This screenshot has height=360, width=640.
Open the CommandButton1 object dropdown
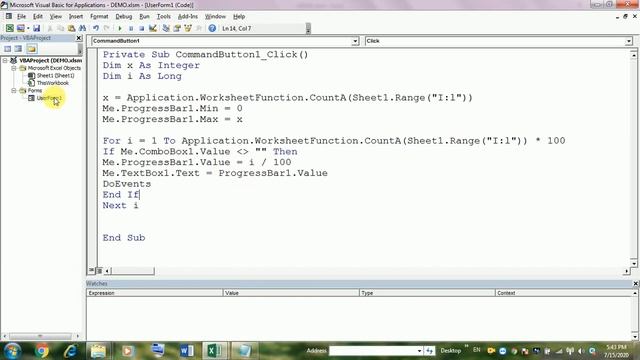tap(355, 41)
